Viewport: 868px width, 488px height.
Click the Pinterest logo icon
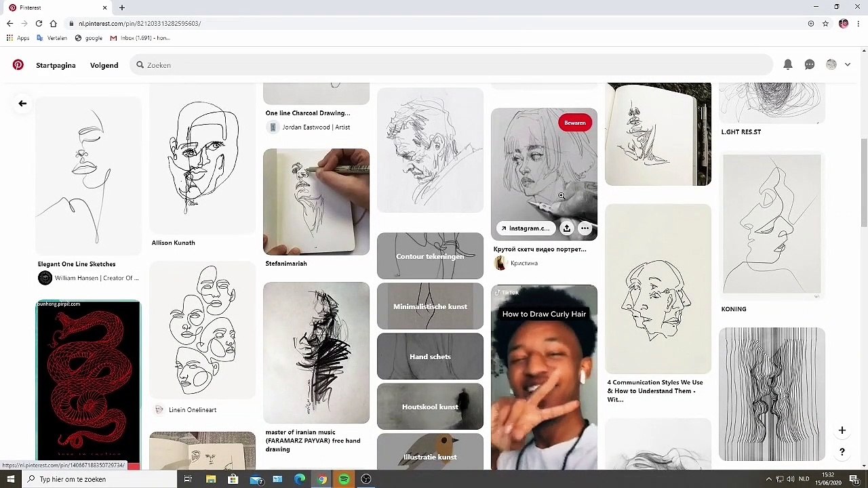18,65
